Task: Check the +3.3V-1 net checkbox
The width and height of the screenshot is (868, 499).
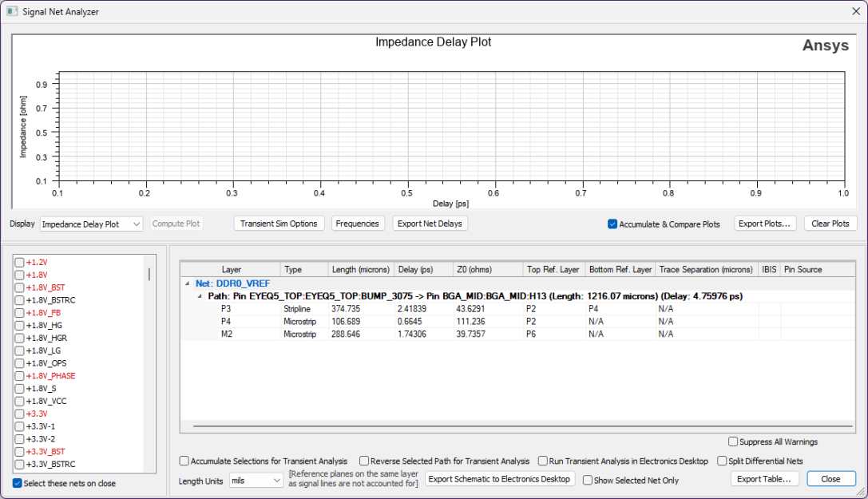Action: [19, 426]
